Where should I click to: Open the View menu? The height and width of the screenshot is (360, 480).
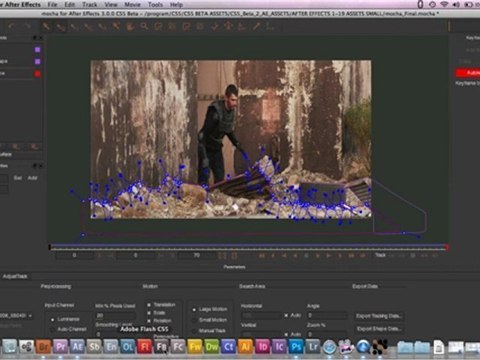[x=111, y=5]
